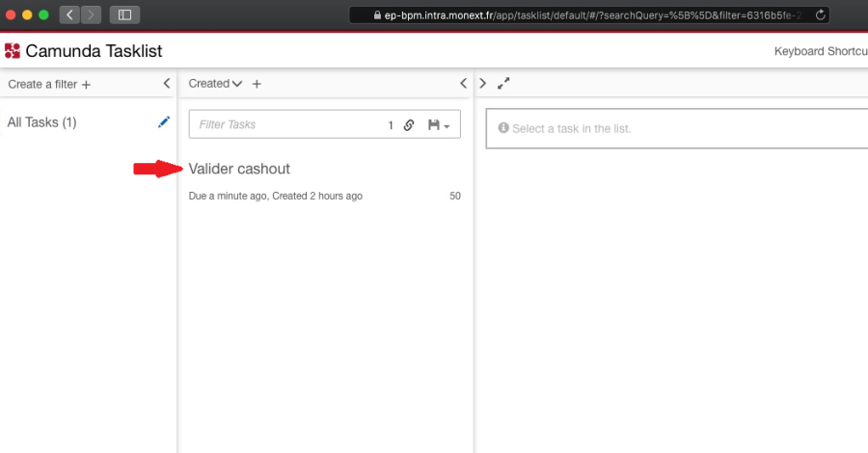Image resolution: width=868 pixels, height=453 pixels.
Task: Click Create a filter
Action: pos(49,85)
